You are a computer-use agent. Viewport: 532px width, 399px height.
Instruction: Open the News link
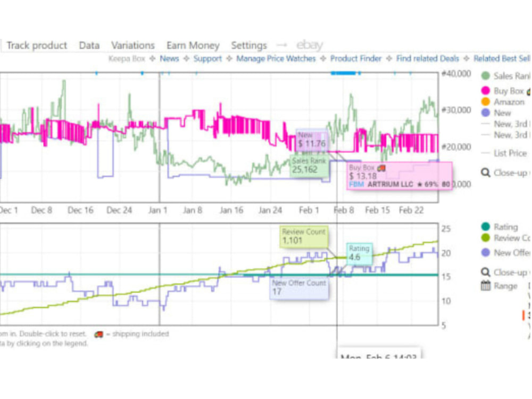[x=169, y=59]
